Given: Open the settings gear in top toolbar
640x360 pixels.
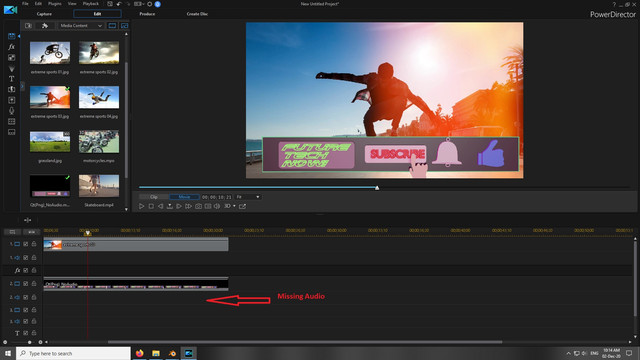Looking at the screenshot, I should 149,4.
